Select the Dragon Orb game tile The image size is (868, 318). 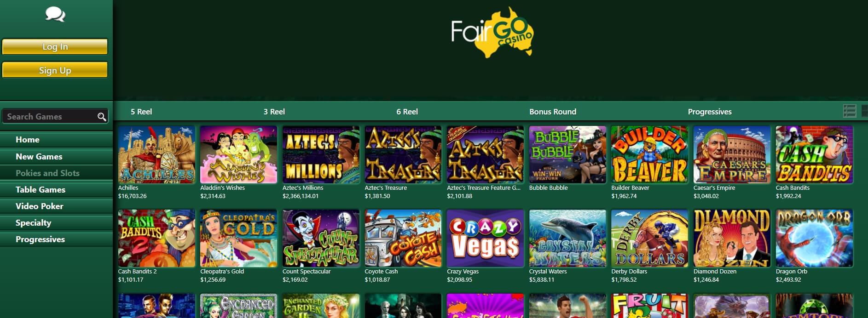click(814, 238)
